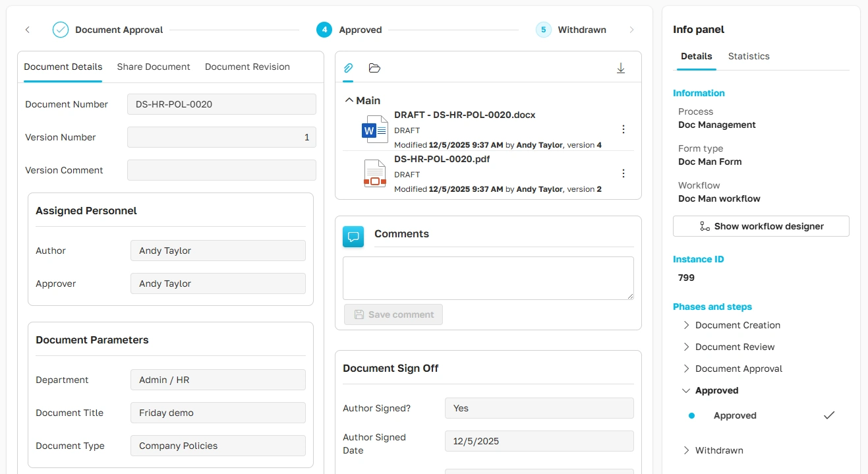868x474 pixels.
Task: Open the Word document DRAFT - DS-HR-POL-0020.docx
Action: point(465,115)
